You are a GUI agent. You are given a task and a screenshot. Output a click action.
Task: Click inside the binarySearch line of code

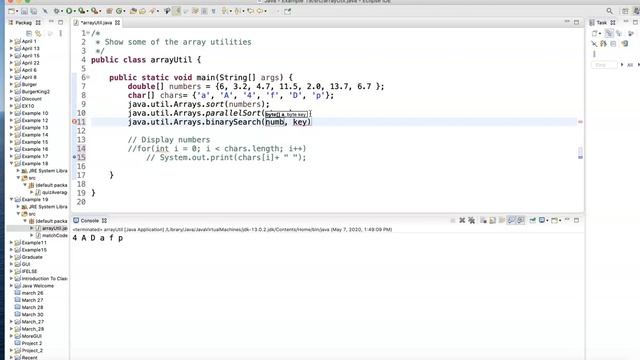tap(219, 122)
